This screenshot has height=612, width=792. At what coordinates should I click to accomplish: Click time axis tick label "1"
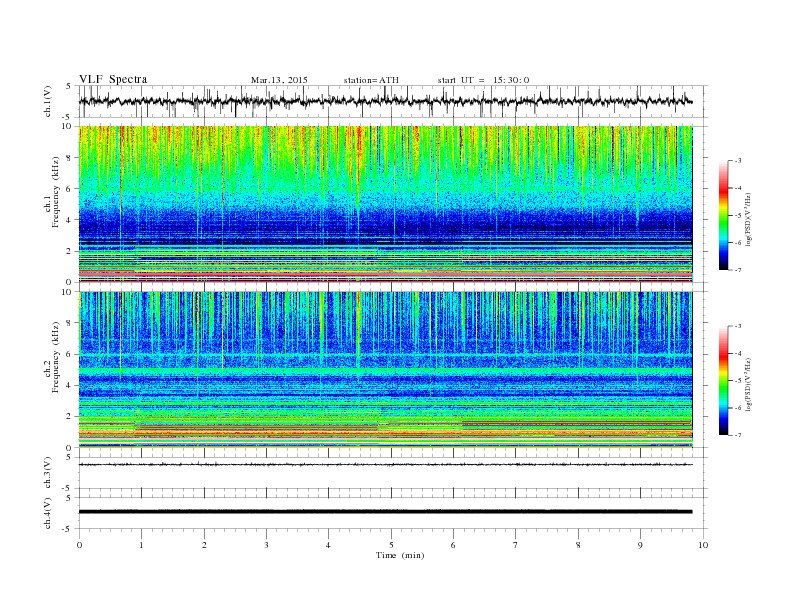pyautogui.click(x=141, y=545)
